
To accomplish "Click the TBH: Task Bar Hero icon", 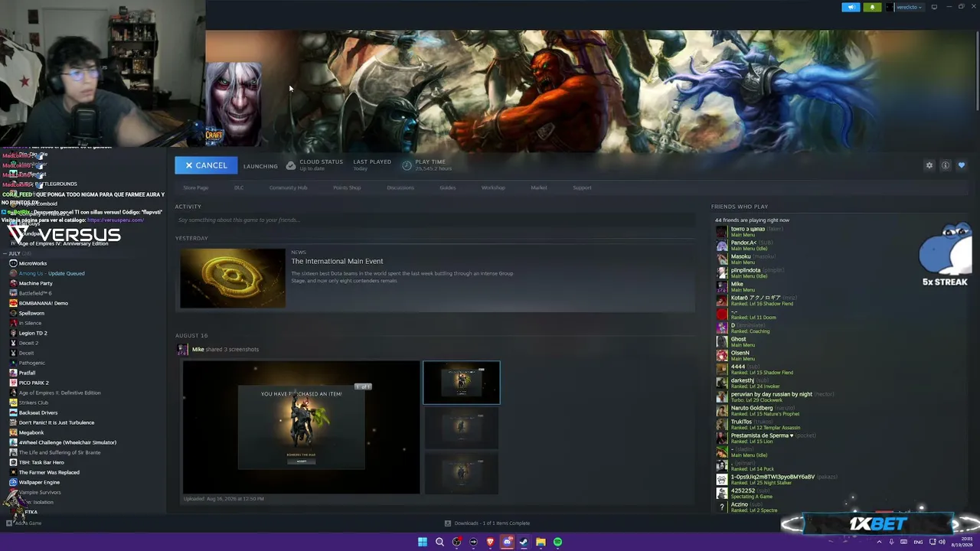I will pos(13,462).
